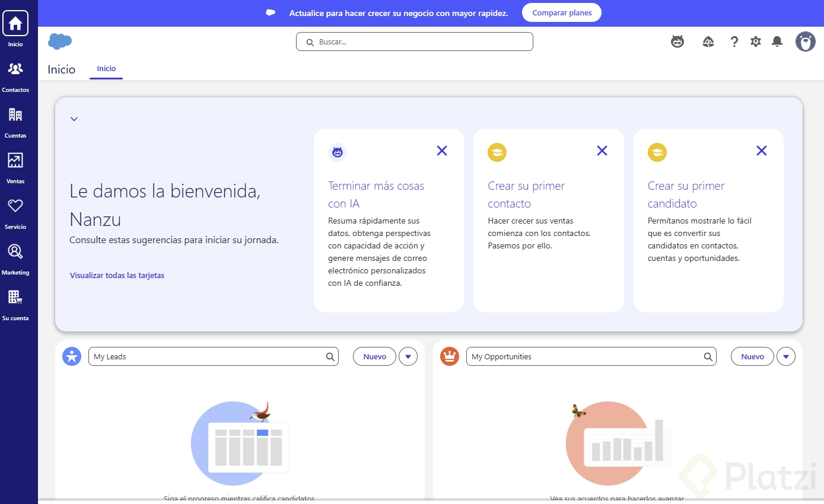Open dropdown arrow next to Opportunities Nuevo
The image size is (824, 504).
click(x=786, y=356)
